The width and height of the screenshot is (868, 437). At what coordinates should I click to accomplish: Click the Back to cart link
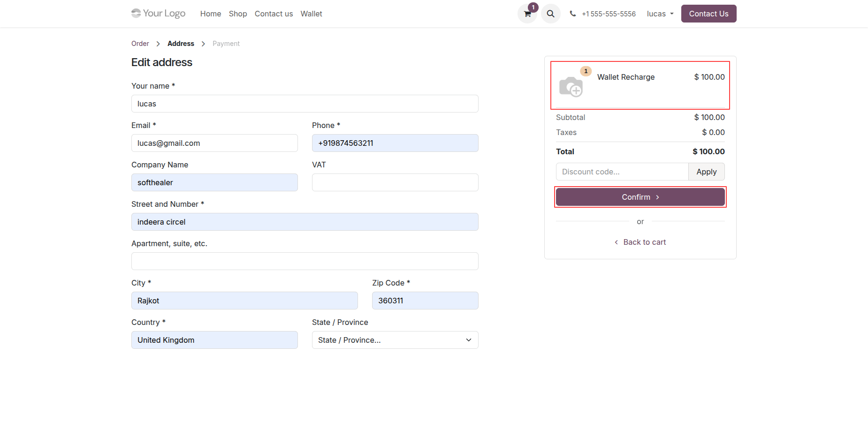640,242
